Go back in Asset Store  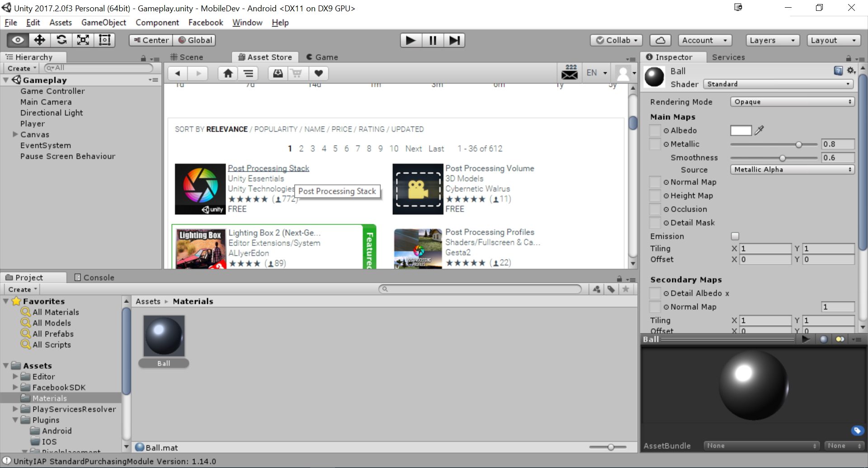click(x=178, y=73)
